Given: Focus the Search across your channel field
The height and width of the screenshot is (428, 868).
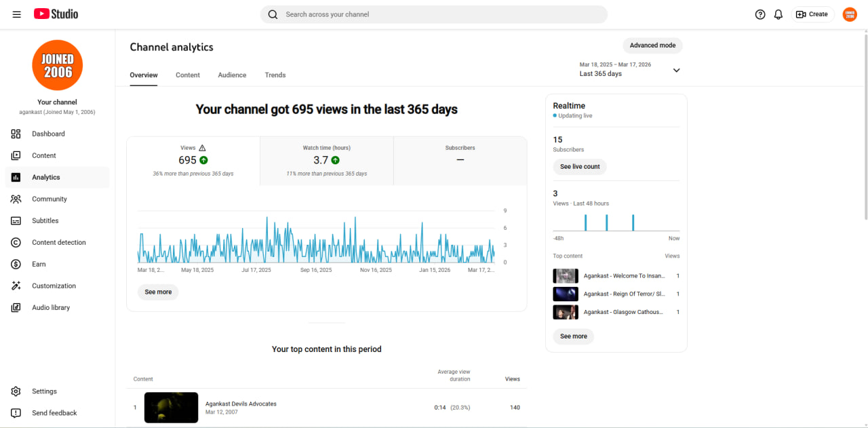Looking at the screenshot, I should click(434, 14).
